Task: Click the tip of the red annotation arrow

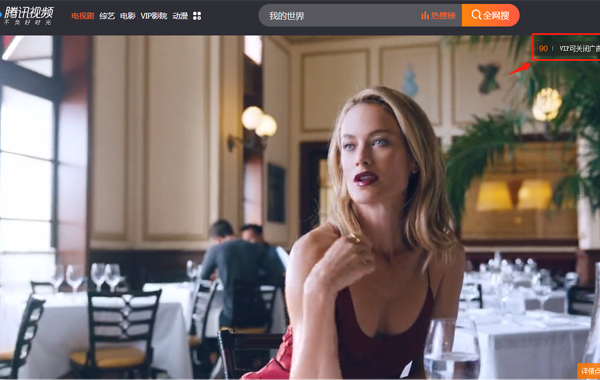Action: pos(530,64)
